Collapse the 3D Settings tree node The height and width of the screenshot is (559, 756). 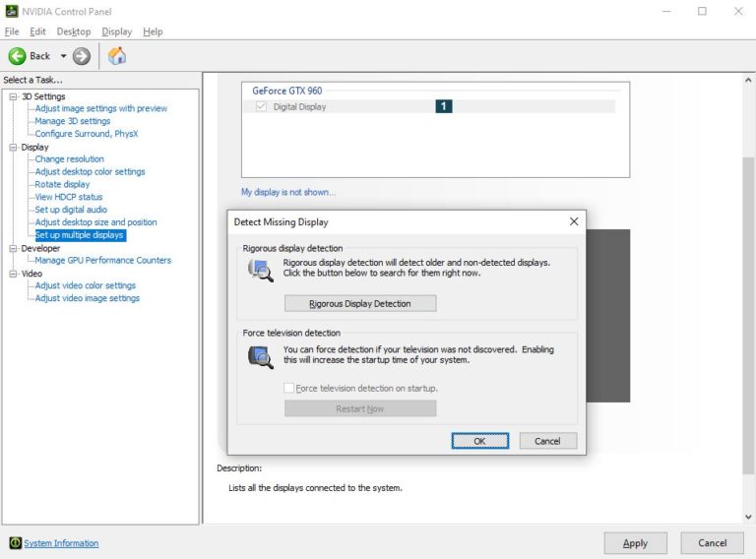point(13,96)
